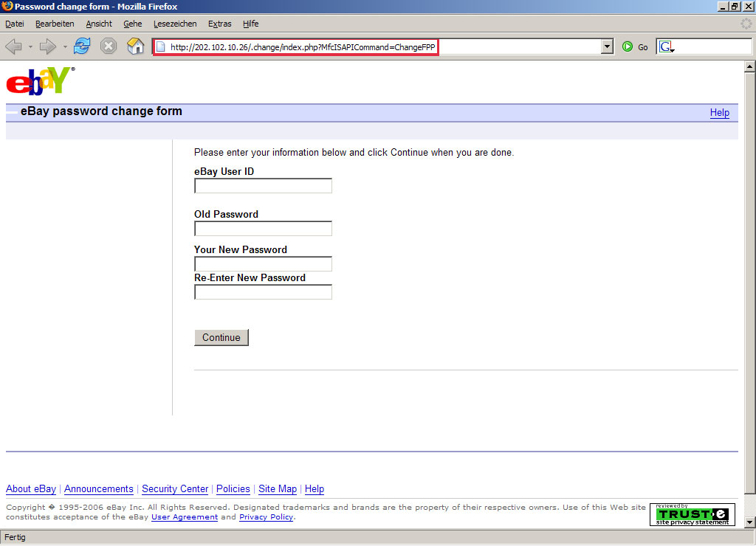Click the browser Back arrow button
Viewport: 756px width, 546px height.
(13, 46)
